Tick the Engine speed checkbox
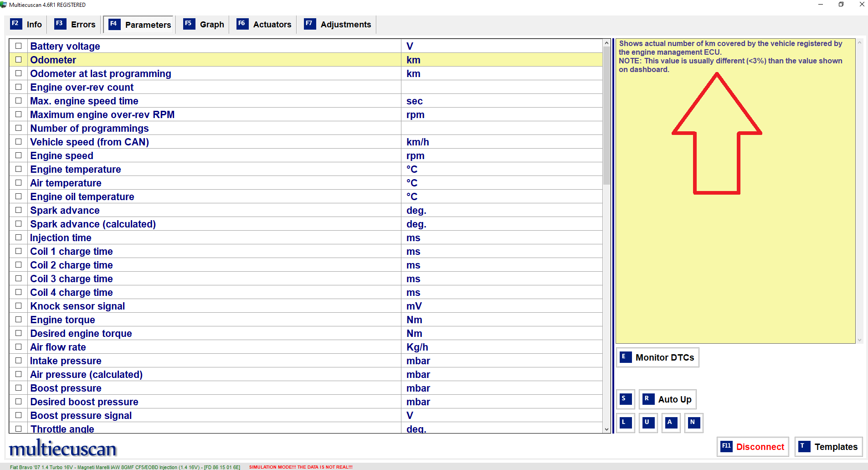Screen dimensions: 868x470 (x=18, y=155)
